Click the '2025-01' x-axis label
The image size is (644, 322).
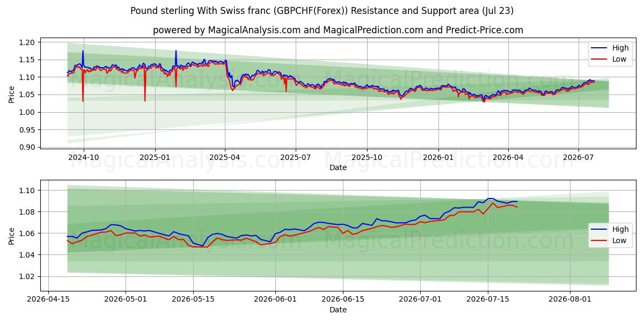click(155, 158)
